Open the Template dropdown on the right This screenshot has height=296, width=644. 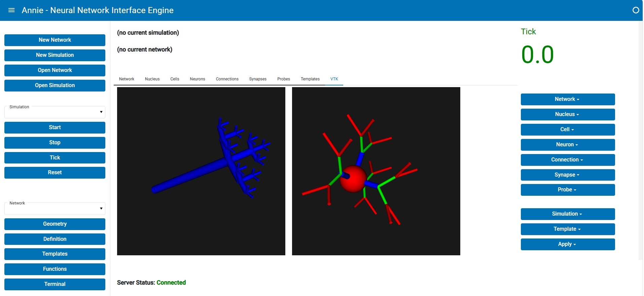(568, 229)
